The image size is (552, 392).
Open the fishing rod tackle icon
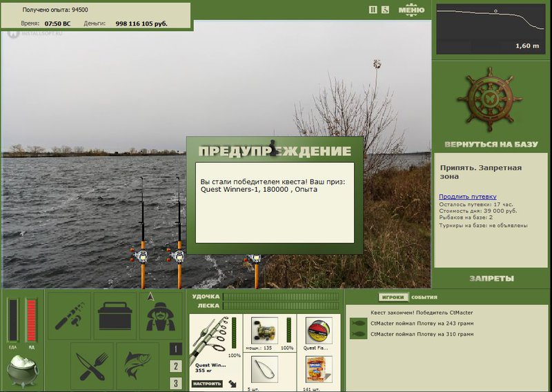tap(70, 316)
